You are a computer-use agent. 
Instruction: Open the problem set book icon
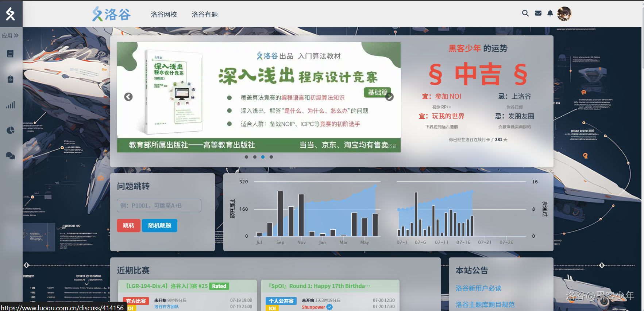[10, 54]
